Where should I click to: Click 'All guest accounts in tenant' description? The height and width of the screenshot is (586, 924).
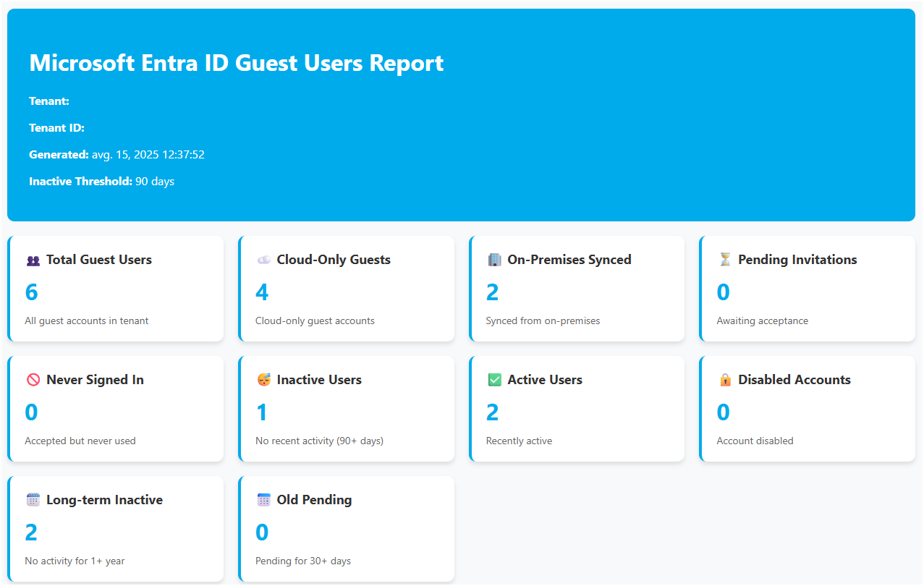87,320
